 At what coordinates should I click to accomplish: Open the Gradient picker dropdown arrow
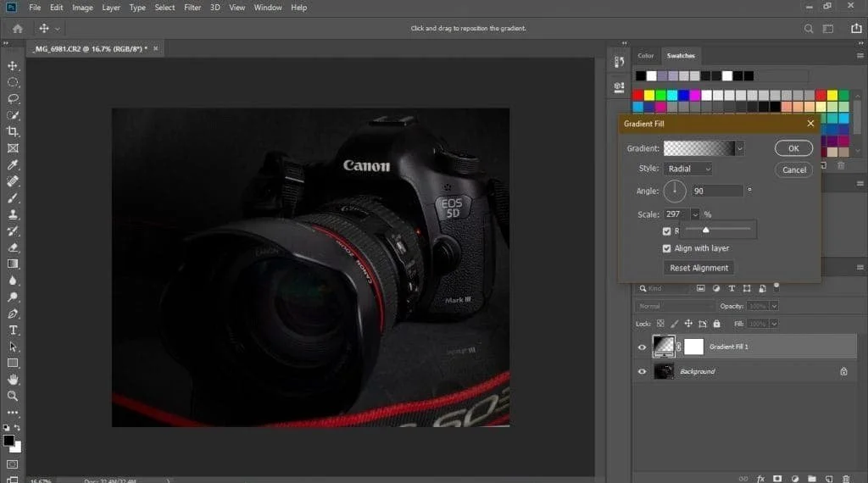(739, 148)
